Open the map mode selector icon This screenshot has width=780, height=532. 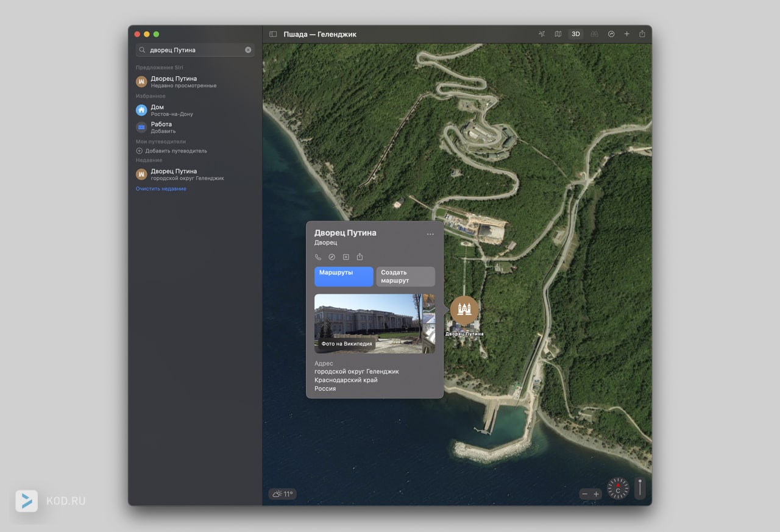click(x=558, y=34)
